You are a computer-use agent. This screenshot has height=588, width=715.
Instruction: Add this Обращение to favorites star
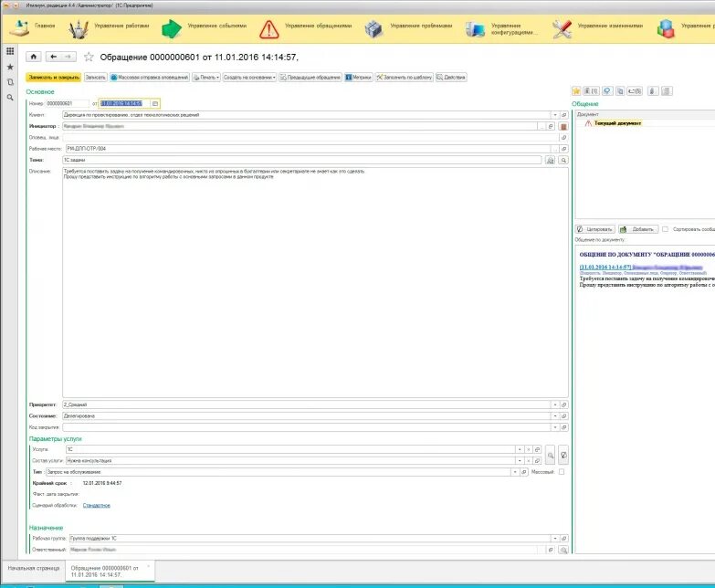point(89,57)
